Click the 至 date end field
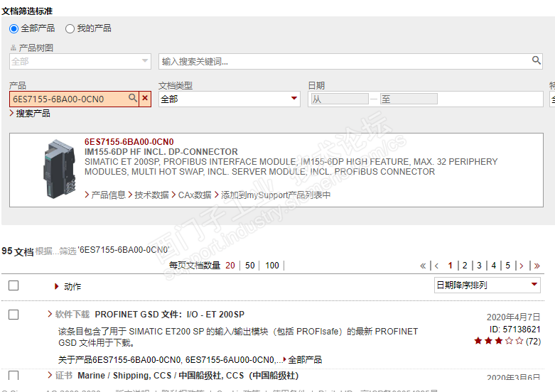The image size is (555, 392). [409, 99]
